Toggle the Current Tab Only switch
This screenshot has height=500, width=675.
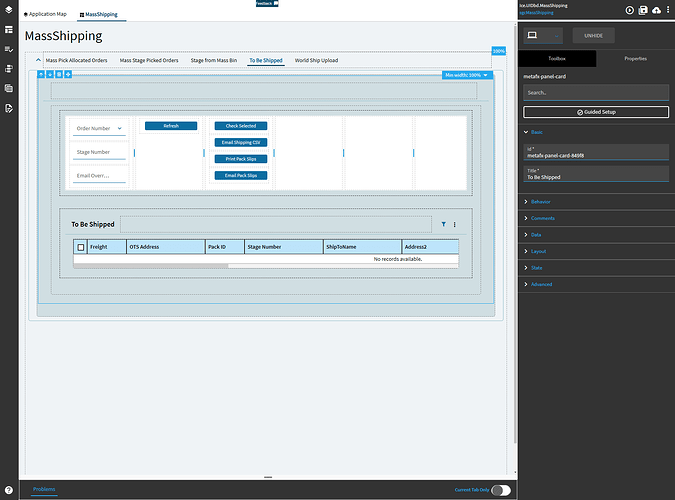click(x=501, y=490)
